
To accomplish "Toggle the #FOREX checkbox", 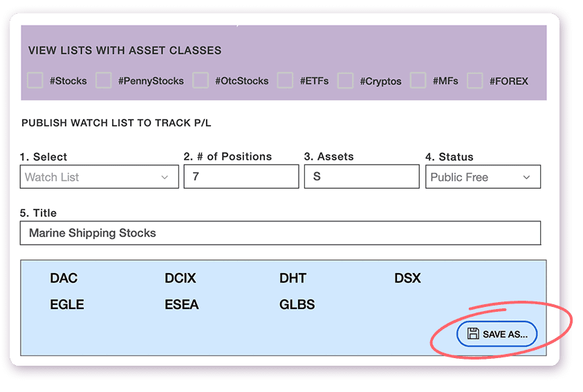I will point(474,80).
